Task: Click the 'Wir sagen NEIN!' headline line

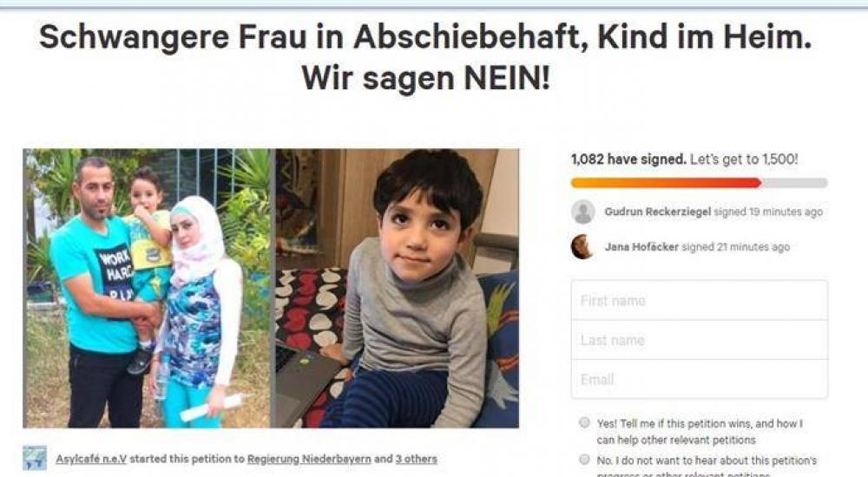Action: coord(425,78)
